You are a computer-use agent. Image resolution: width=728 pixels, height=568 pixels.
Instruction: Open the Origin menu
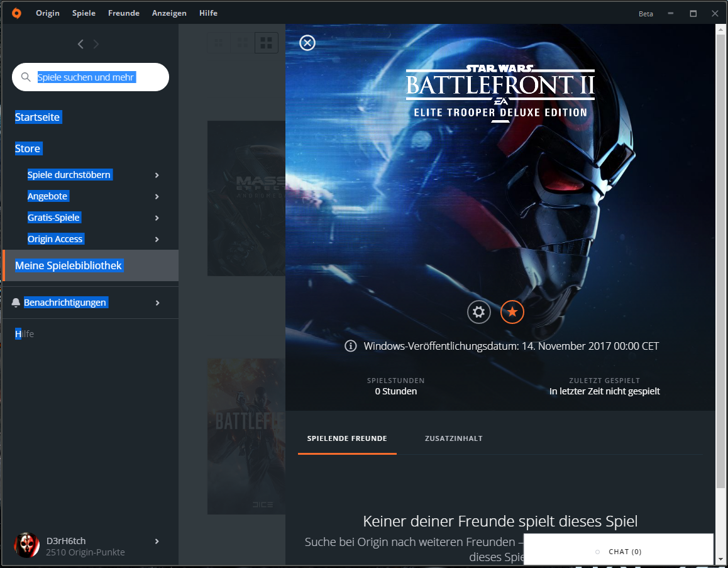click(x=48, y=13)
